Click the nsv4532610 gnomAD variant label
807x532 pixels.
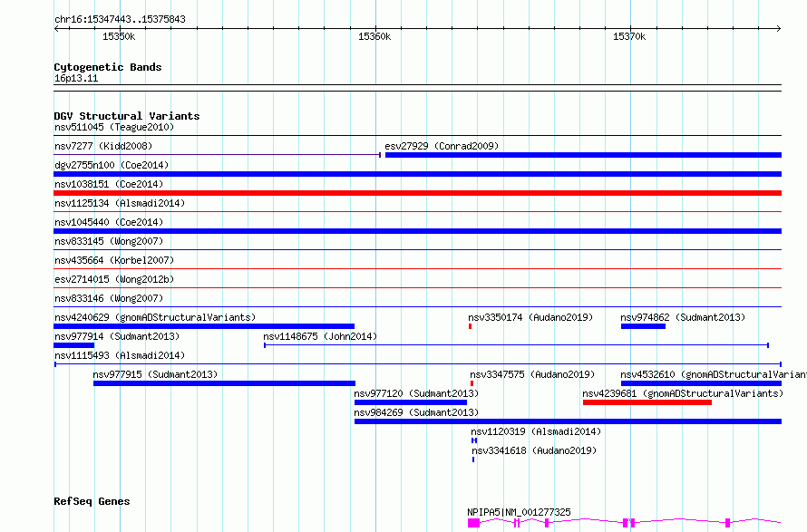pyautogui.click(x=714, y=374)
